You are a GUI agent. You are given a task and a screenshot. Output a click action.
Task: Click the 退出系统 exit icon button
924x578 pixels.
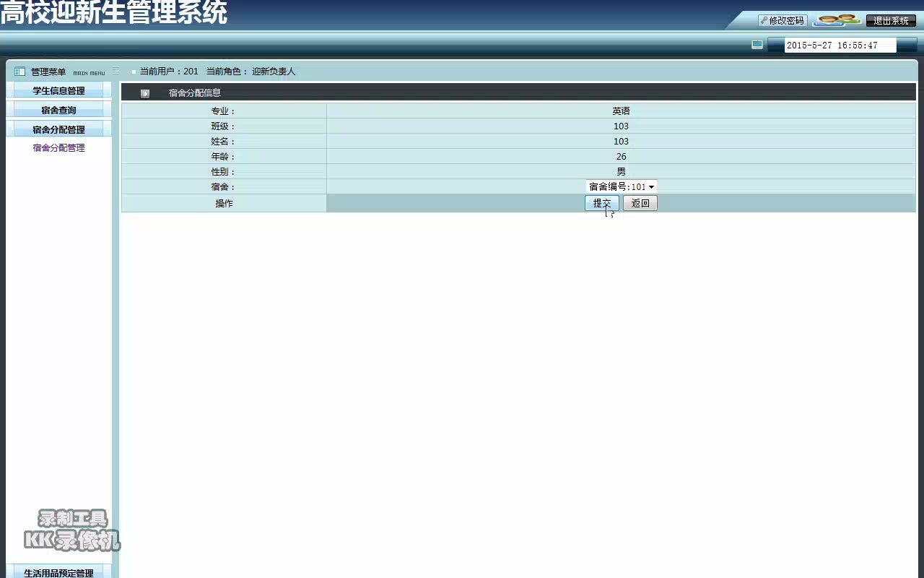click(891, 20)
